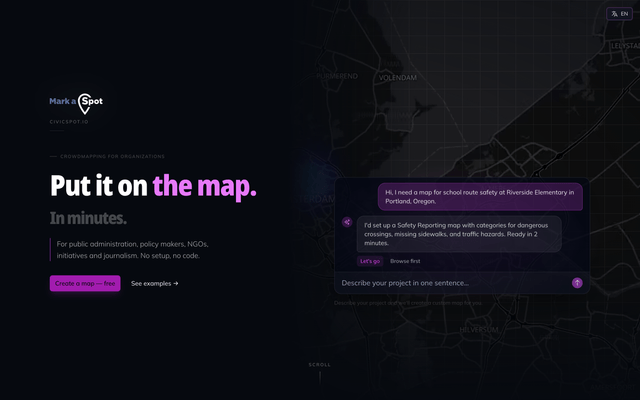This screenshot has height=400, width=640.
Task: Click the civicspot.io text under logo
Action: pos(69,122)
